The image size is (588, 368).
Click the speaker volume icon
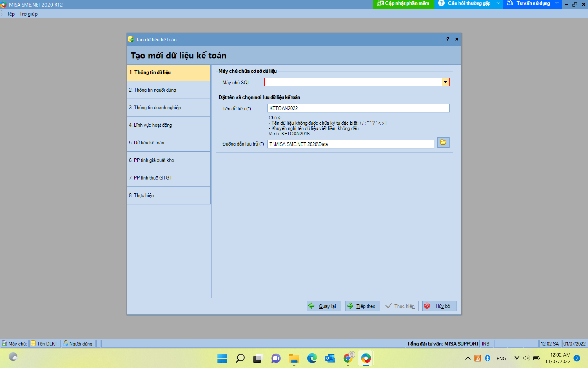coord(526,358)
